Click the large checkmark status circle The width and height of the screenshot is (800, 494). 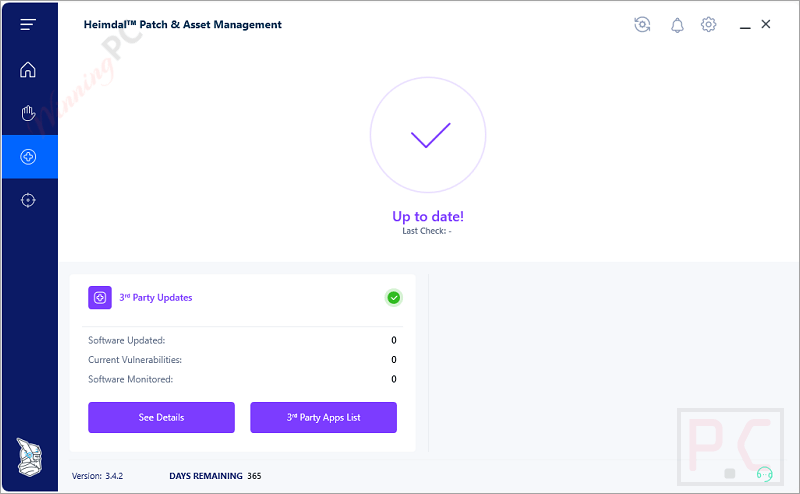click(x=428, y=135)
